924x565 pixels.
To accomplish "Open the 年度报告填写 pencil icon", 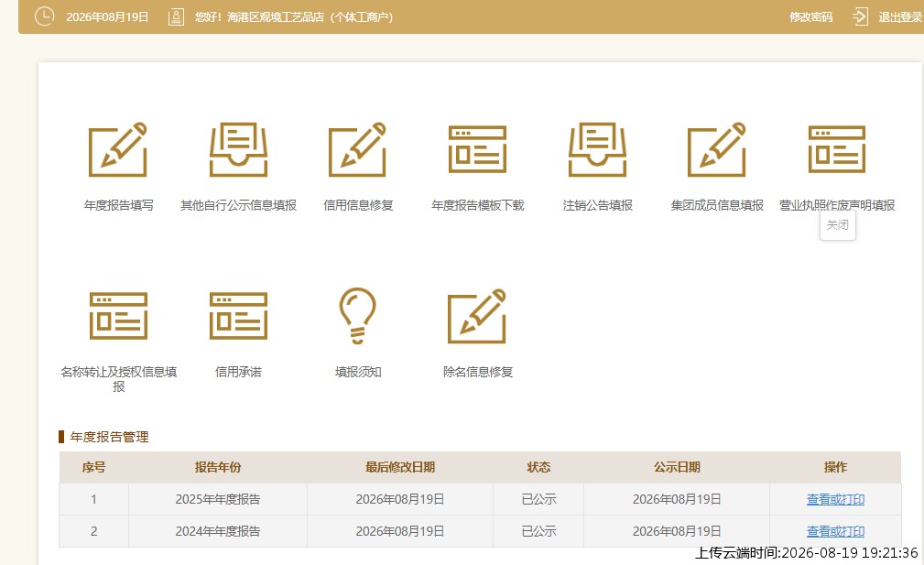I will coord(118,149).
